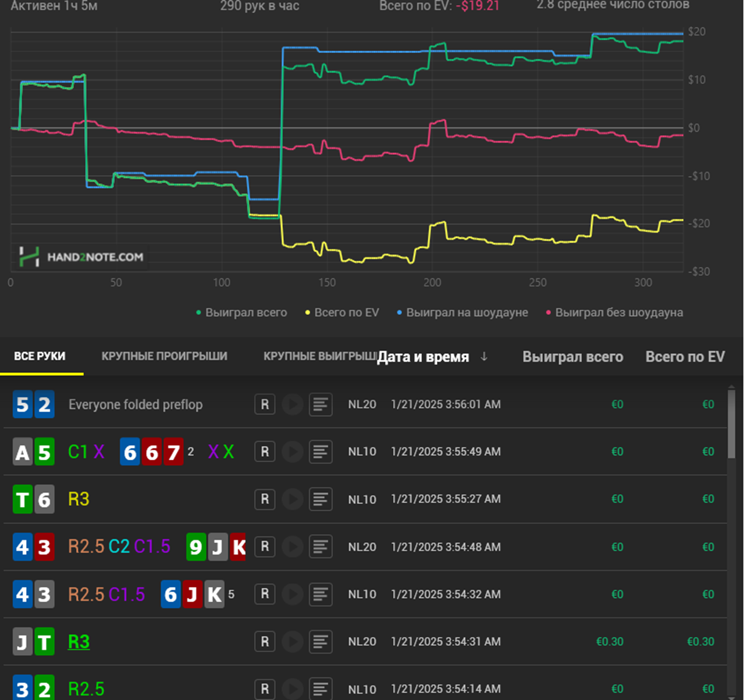Click the green R2.5 action in 3 2 row
The height and width of the screenshot is (700, 747).
click(x=86, y=689)
